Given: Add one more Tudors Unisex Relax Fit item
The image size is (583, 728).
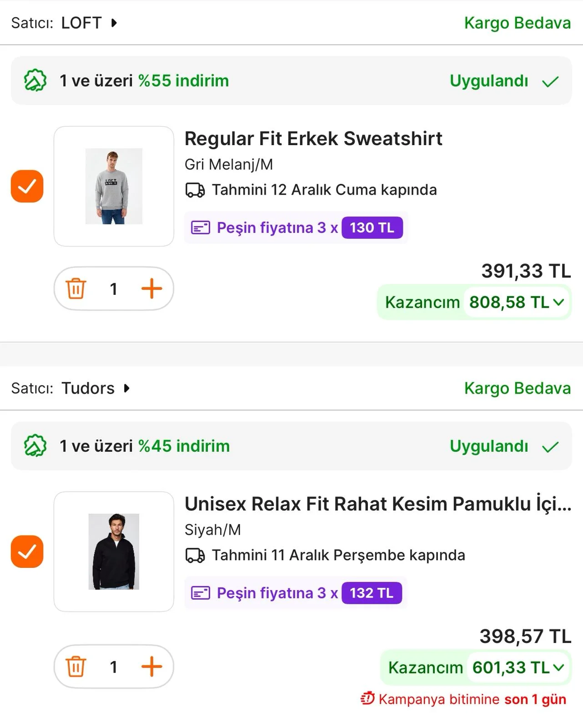Looking at the screenshot, I should [151, 667].
